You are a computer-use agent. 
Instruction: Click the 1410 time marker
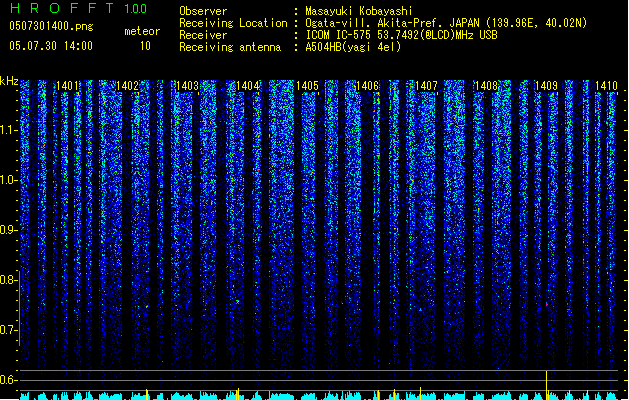click(606, 86)
